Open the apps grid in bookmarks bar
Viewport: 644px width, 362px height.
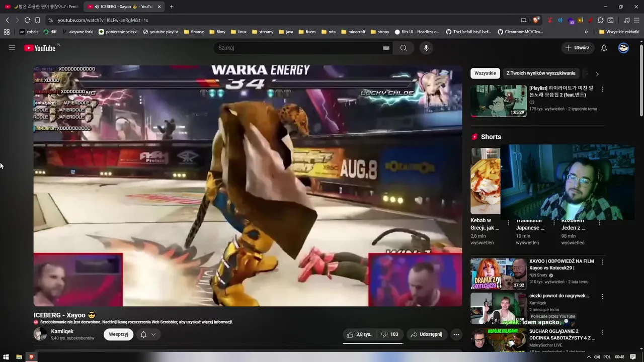(x=7, y=32)
